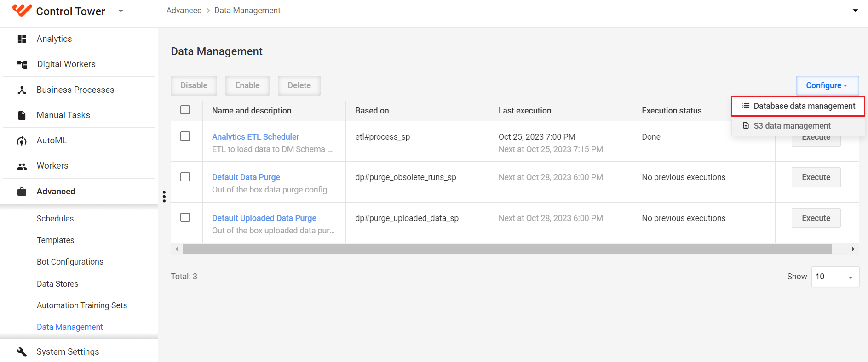
Task: Check the Analytics ETL Scheduler row checkbox
Action: (185, 136)
